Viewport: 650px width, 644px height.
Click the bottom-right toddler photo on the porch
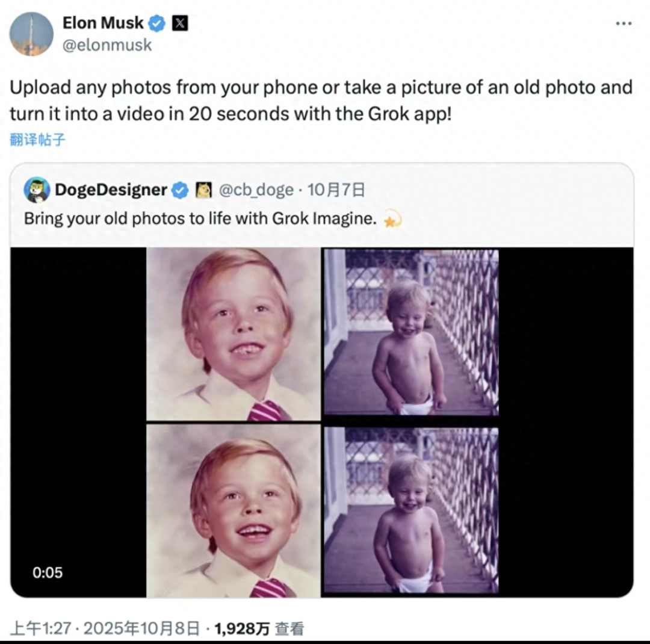(x=411, y=510)
